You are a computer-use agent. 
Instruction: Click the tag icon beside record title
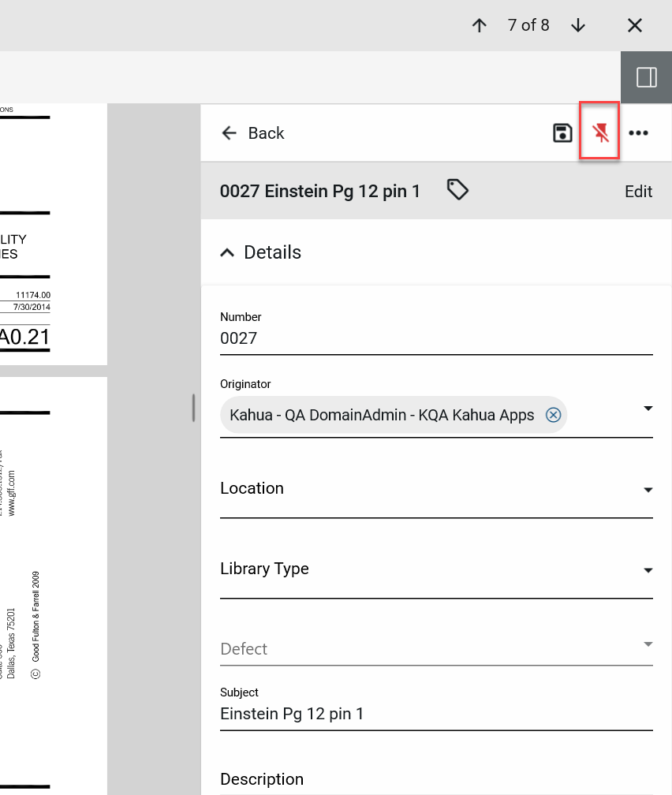tap(457, 189)
